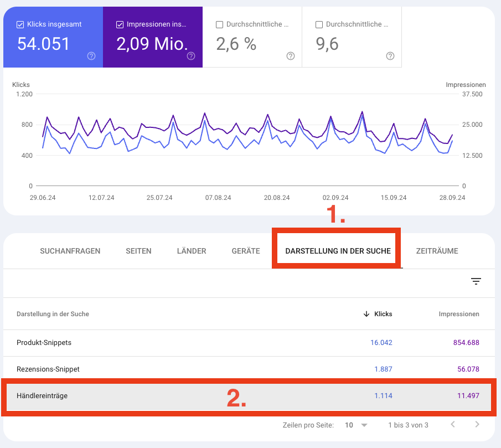Go to previous page arrow
This screenshot has height=448, width=501.
coord(452,425)
